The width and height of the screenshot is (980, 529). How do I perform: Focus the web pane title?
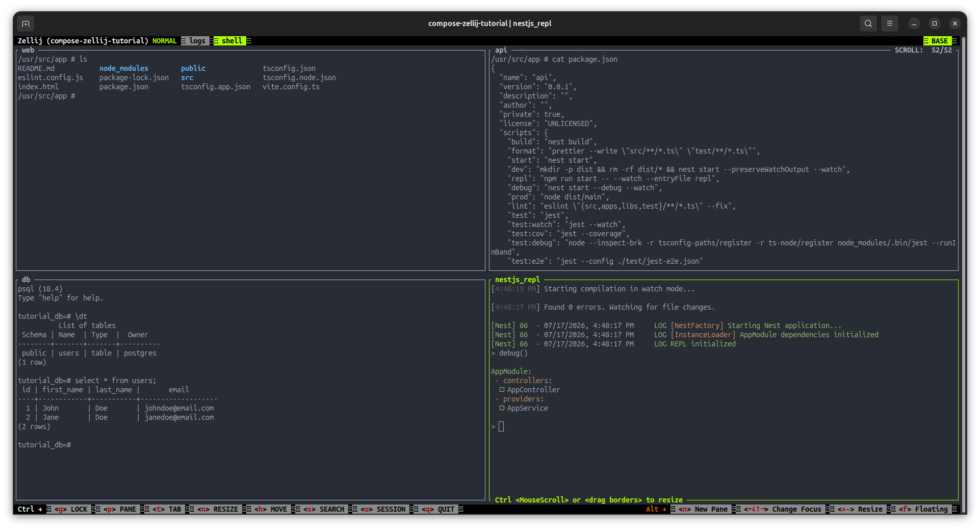(x=28, y=50)
